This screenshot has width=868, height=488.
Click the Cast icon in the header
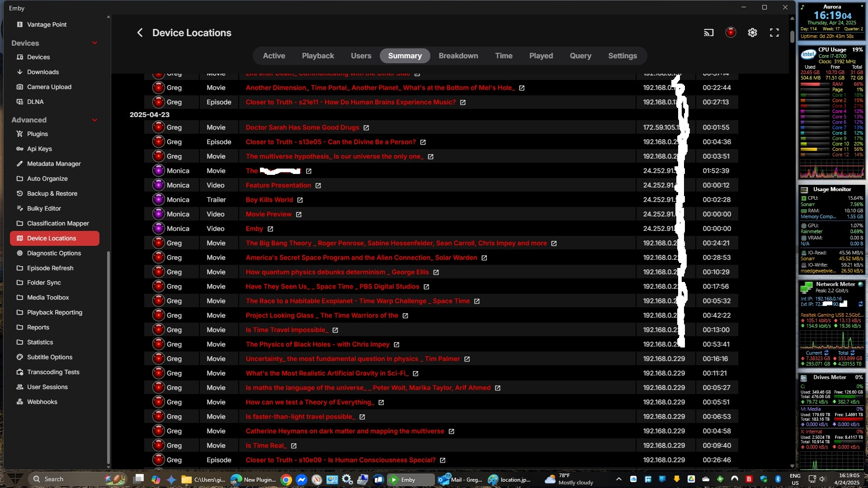[x=708, y=32]
